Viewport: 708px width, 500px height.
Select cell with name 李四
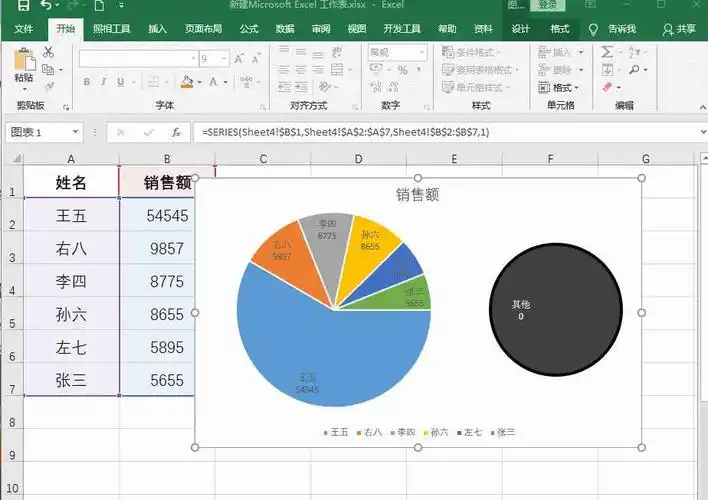tap(71, 281)
